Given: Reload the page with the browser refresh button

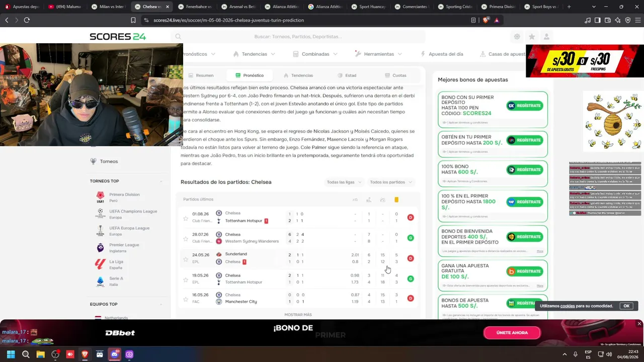Looking at the screenshot, I should [x=27, y=20].
